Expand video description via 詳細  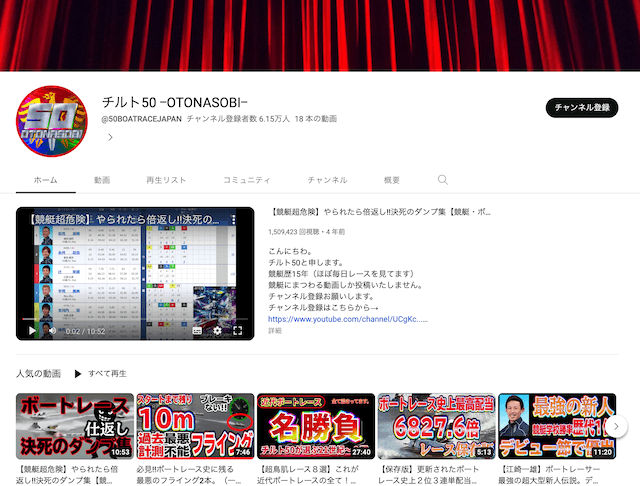click(x=275, y=330)
